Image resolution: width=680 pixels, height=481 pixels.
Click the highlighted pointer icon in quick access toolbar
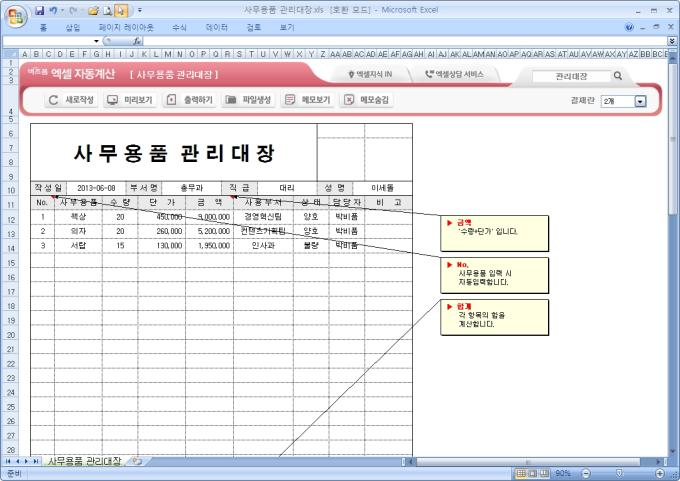click(121, 10)
